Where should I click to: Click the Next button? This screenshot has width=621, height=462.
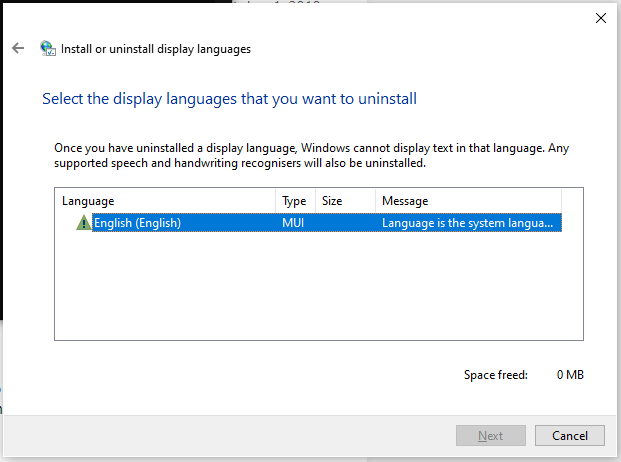(491, 435)
